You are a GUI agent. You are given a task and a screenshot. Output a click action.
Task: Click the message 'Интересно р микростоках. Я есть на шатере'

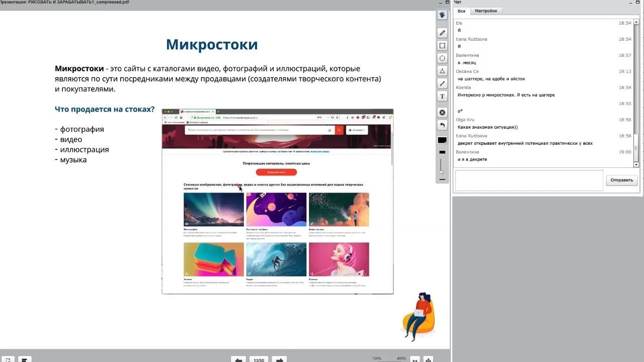pyautogui.click(x=506, y=95)
